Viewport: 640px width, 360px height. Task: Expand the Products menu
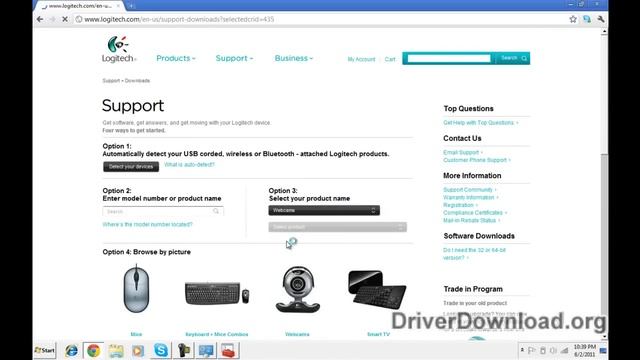(x=176, y=58)
